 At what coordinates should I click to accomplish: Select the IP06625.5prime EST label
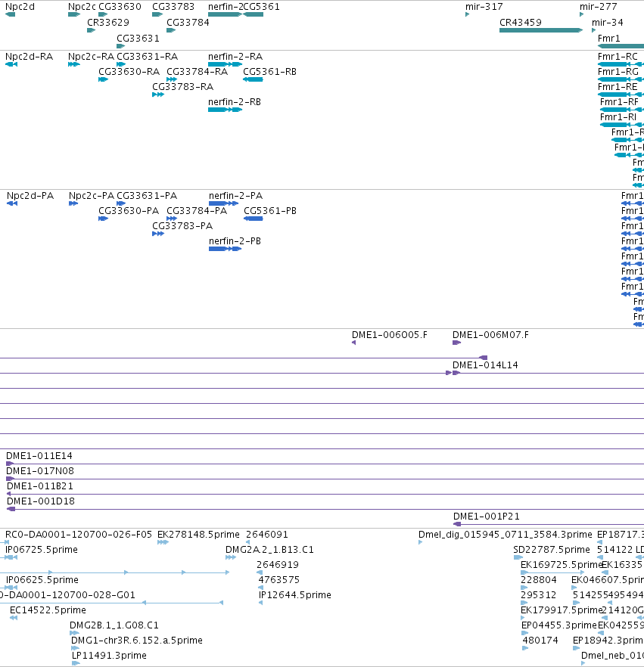42,580
